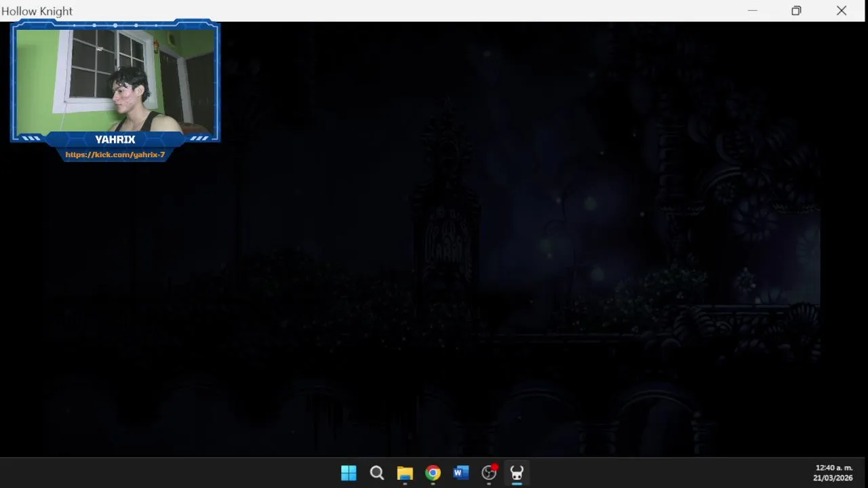
Task: Open Microsoft Word from the taskbar
Action: 461,473
